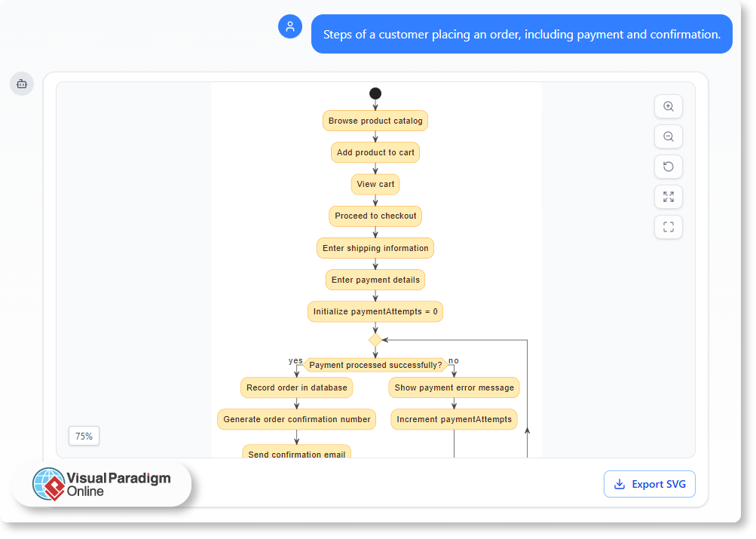
Task: Open the Visual Paradigm Online link
Action: click(113, 484)
